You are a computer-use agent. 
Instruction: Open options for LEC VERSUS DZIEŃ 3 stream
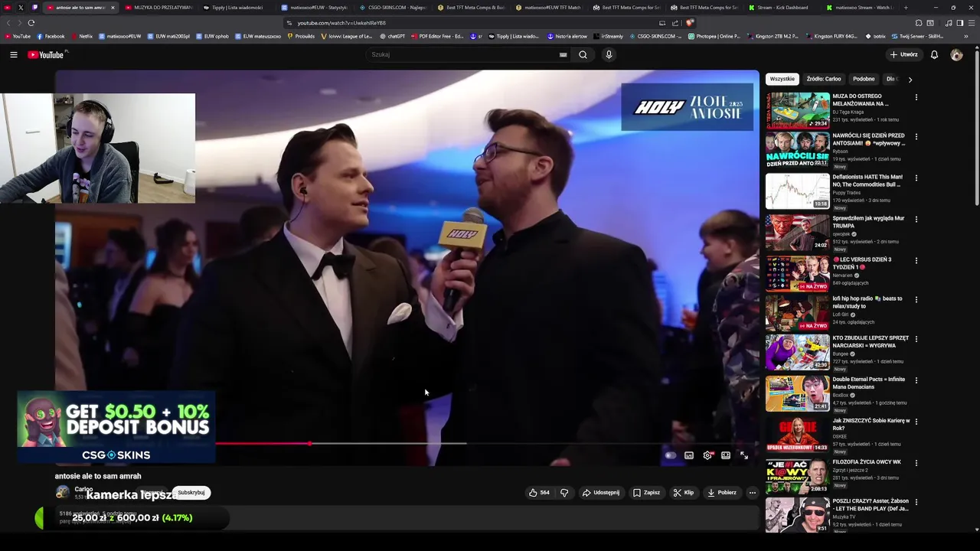pos(916,261)
